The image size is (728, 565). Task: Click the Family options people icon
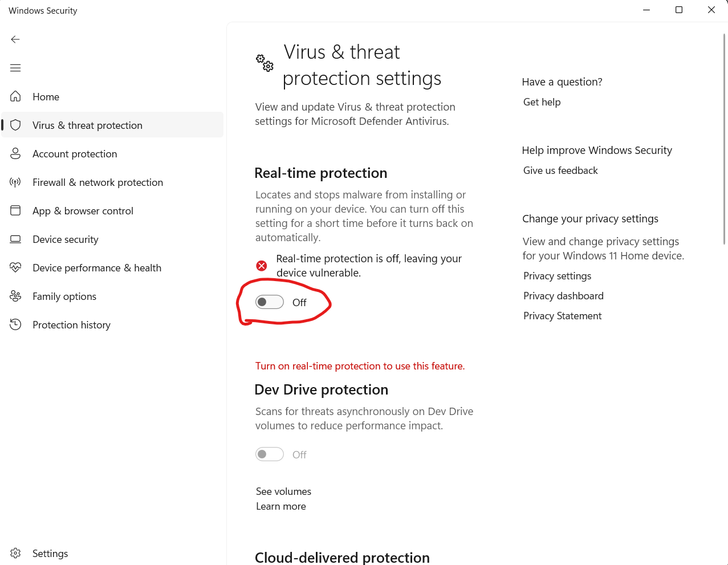click(15, 296)
